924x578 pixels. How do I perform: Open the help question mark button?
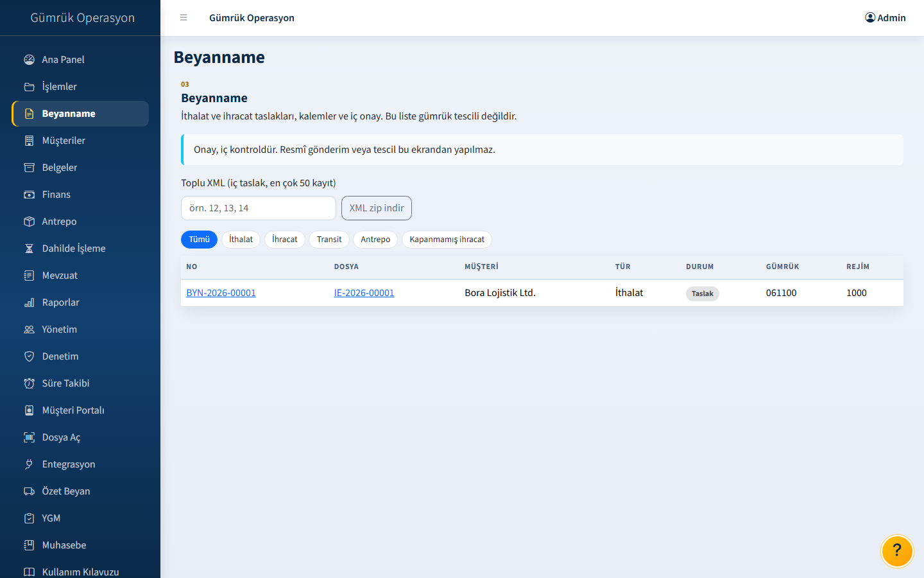(x=897, y=551)
